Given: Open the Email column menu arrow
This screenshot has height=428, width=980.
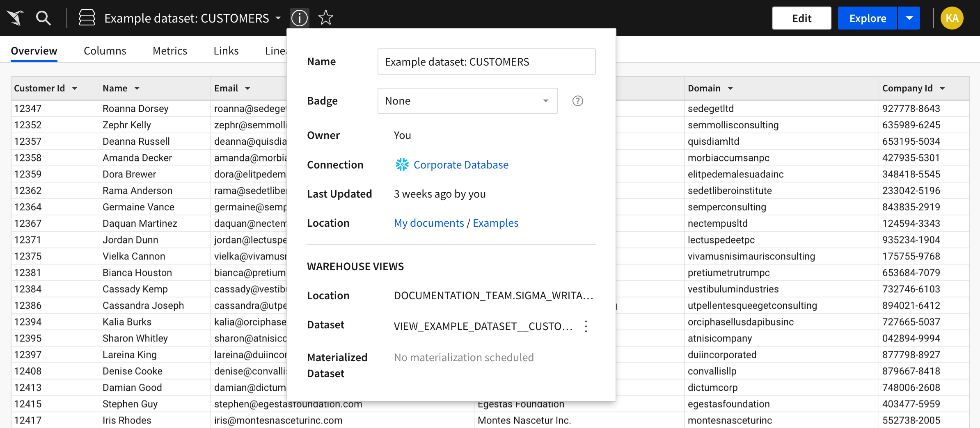Looking at the screenshot, I should (x=247, y=89).
